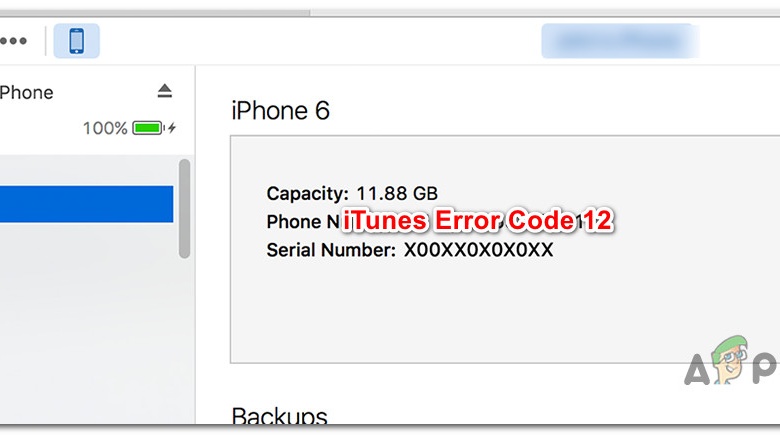Click the charging bolt icon
The image size is (780, 435).
click(172, 128)
